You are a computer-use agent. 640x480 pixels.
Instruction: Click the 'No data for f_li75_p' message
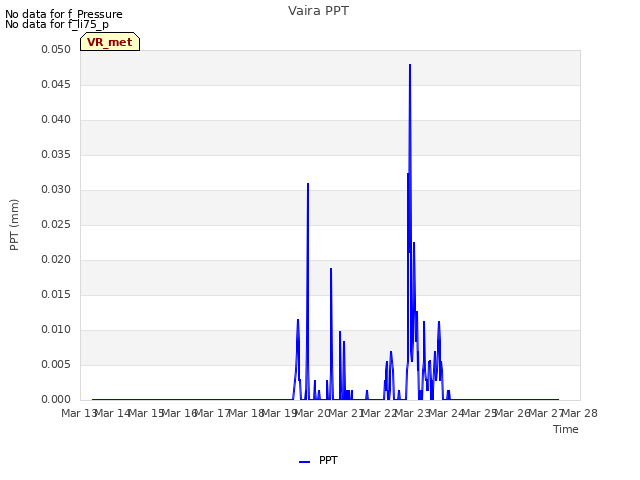pyautogui.click(x=57, y=24)
